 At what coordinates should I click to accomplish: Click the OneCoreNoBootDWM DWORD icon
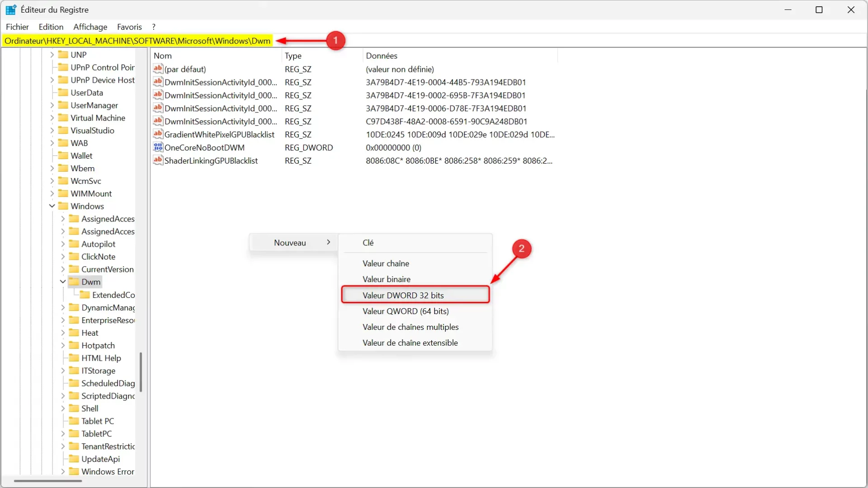pos(158,147)
